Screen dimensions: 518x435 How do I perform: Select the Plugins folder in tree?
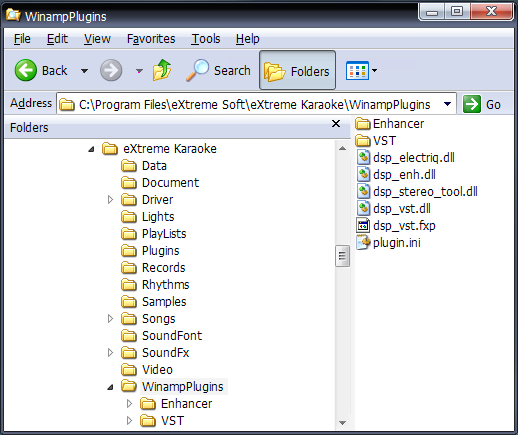coord(160,251)
